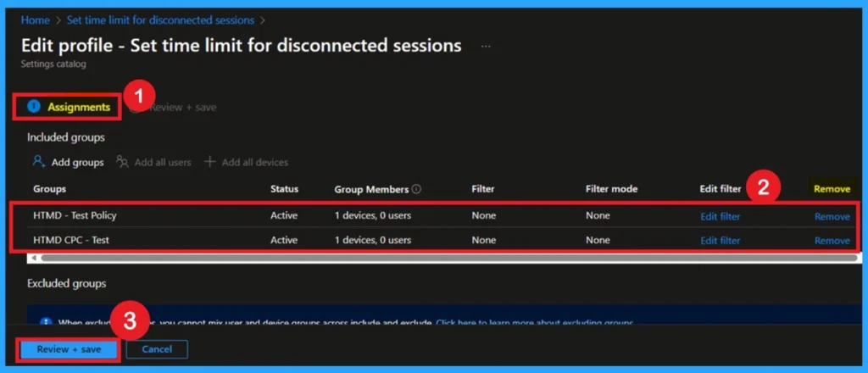The image size is (868, 373).
Task: Click the info icon in excluded groups banner
Action: click(x=47, y=322)
